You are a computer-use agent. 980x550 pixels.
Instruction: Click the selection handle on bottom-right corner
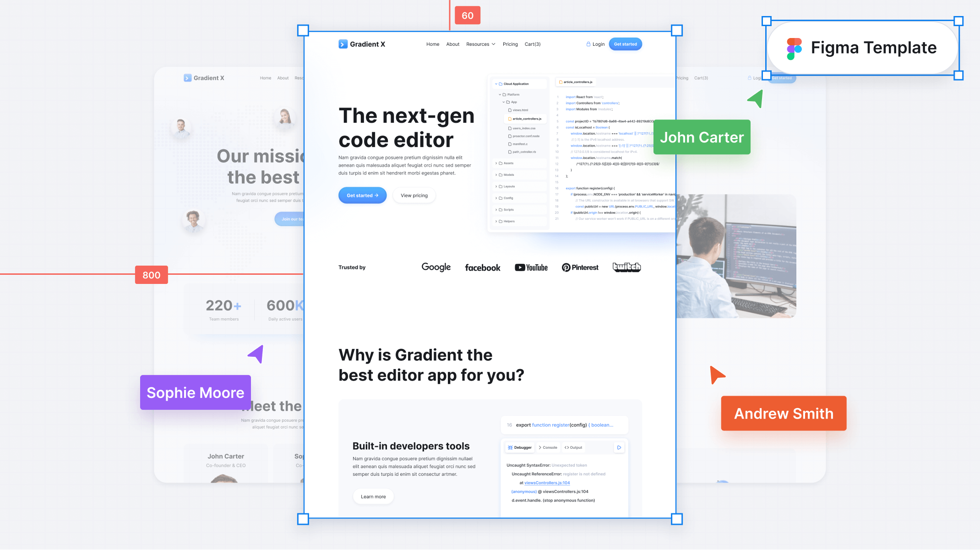(x=677, y=519)
